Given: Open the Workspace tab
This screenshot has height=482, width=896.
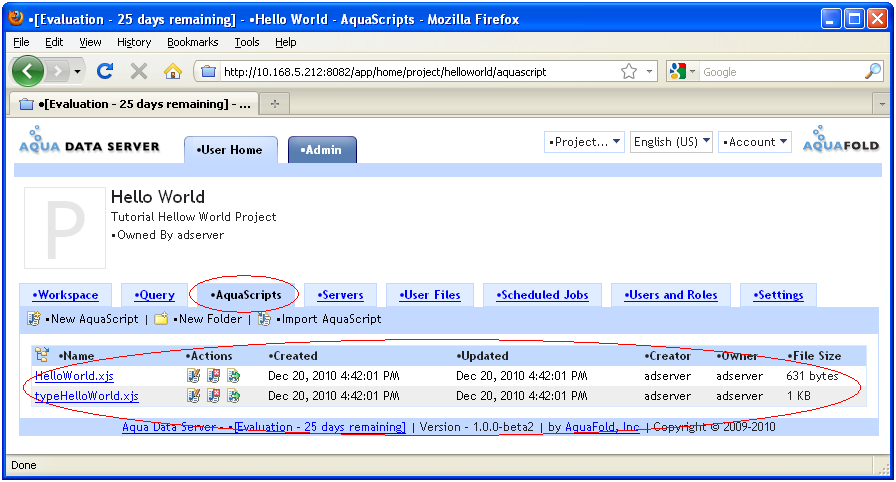Looking at the screenshot, I should click(x=65, y=295).
